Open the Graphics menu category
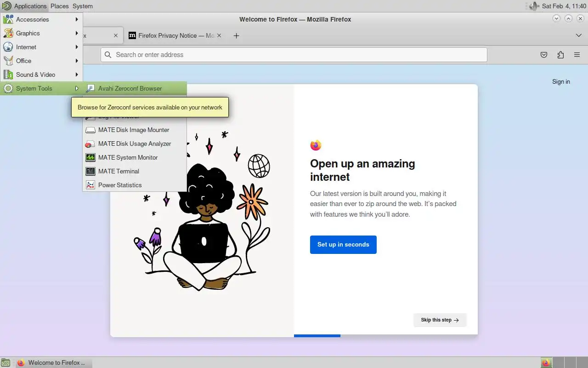This screenshot has height=368, width=588. 41,33
